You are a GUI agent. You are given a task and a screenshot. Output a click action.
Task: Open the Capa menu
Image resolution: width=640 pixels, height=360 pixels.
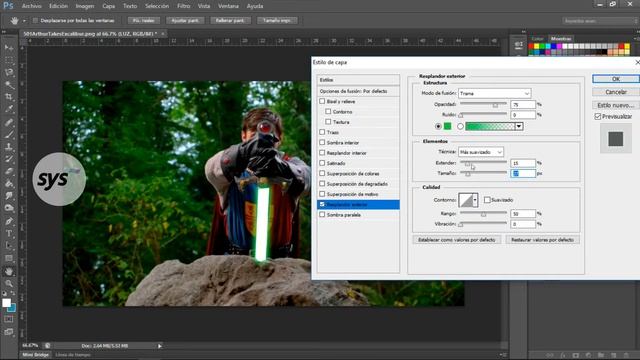(x=109, y=6)
